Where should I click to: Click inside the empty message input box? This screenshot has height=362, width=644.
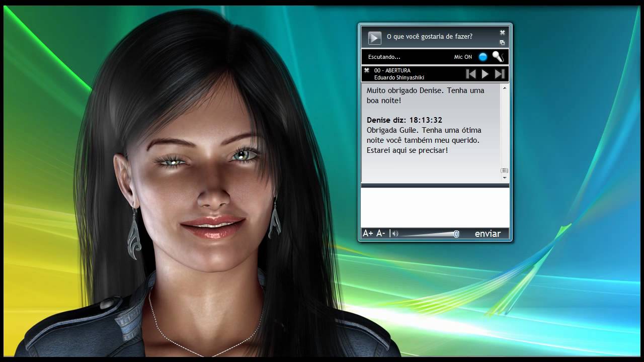[435, 208]
